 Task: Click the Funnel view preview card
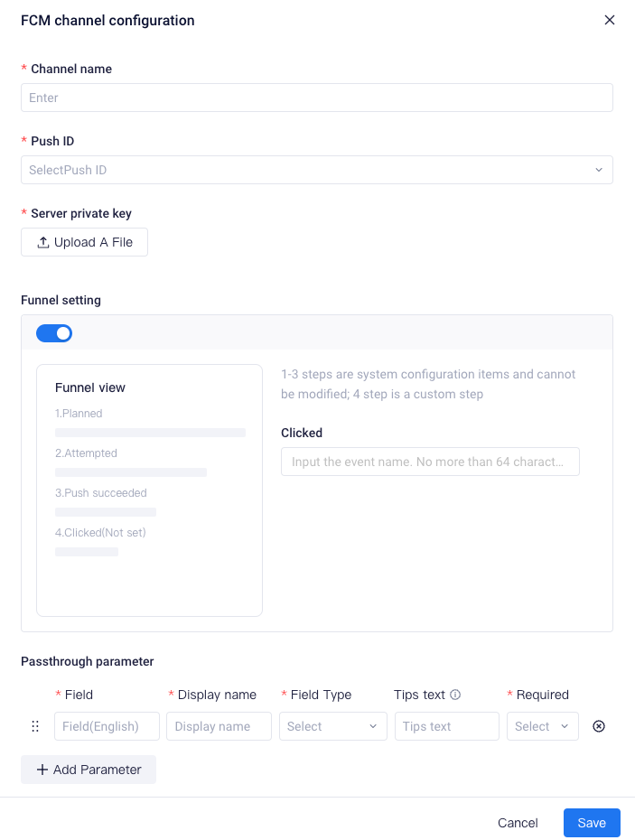(149, 490)
